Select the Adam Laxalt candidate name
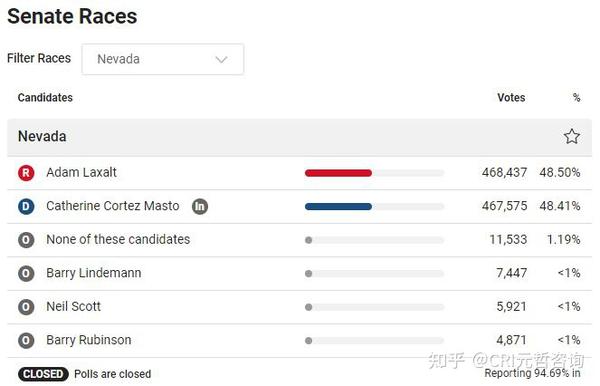 click(x=81, y=173)
